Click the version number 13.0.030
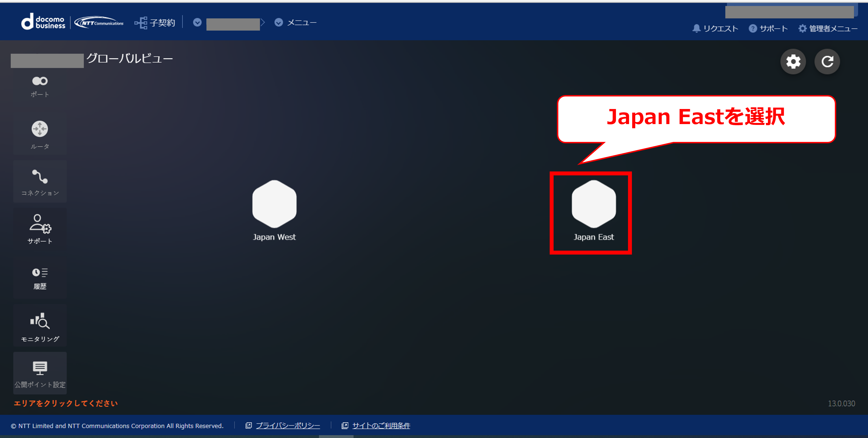Image resolution: width=868 pixels, height=438 pixels. [842, 403]
